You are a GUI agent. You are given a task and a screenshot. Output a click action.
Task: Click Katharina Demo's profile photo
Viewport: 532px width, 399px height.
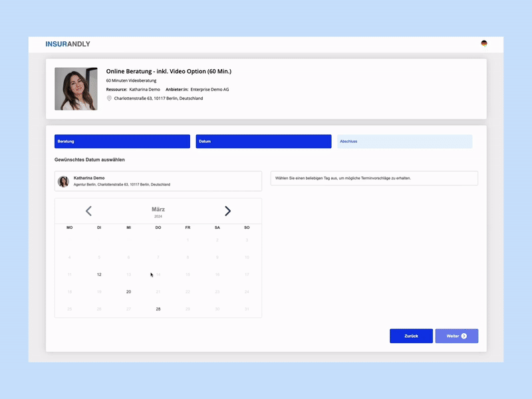coord(76,87)
